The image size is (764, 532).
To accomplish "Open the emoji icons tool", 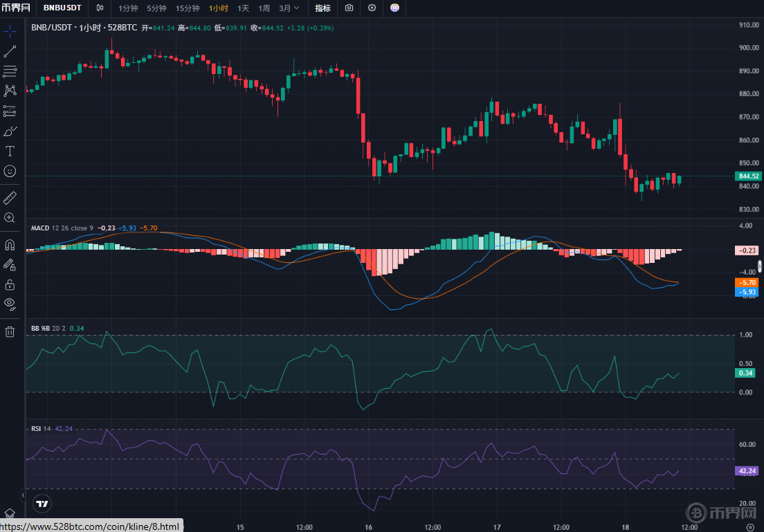I will point(10,171).
